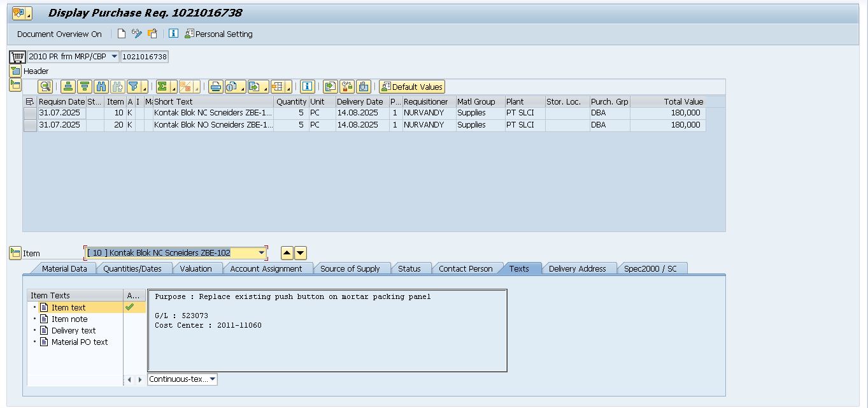This screenshot has width=868, height=408.
Task: Open the Valuation tab
Action: click(x=196, y=268)
